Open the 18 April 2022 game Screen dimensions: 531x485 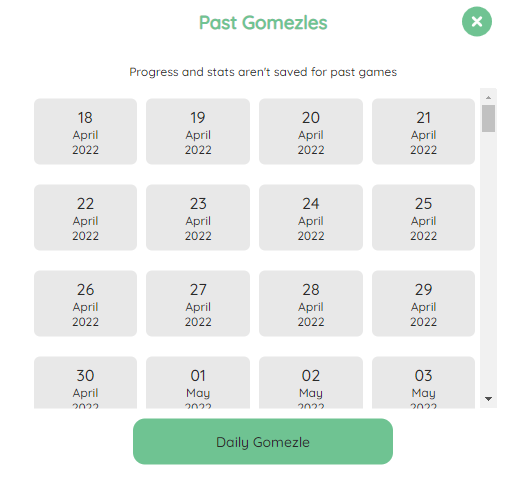coord(85,131)
